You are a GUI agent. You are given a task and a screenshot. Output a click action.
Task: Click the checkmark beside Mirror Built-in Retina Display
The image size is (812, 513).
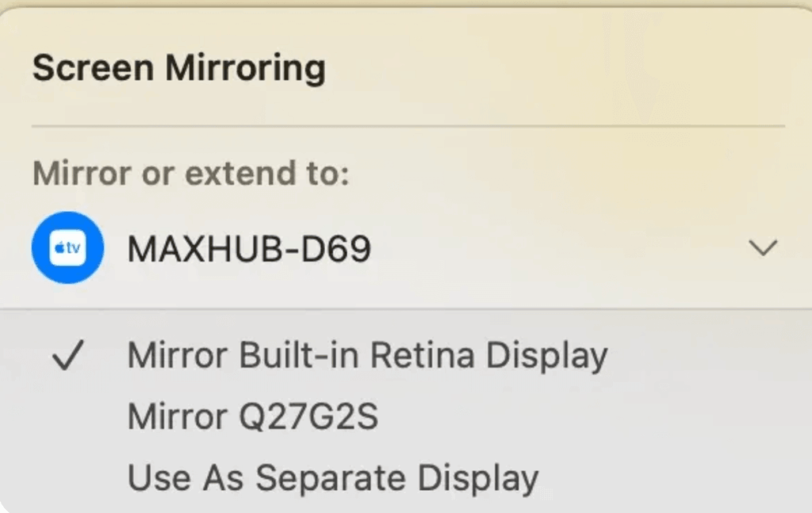point(68,357)
